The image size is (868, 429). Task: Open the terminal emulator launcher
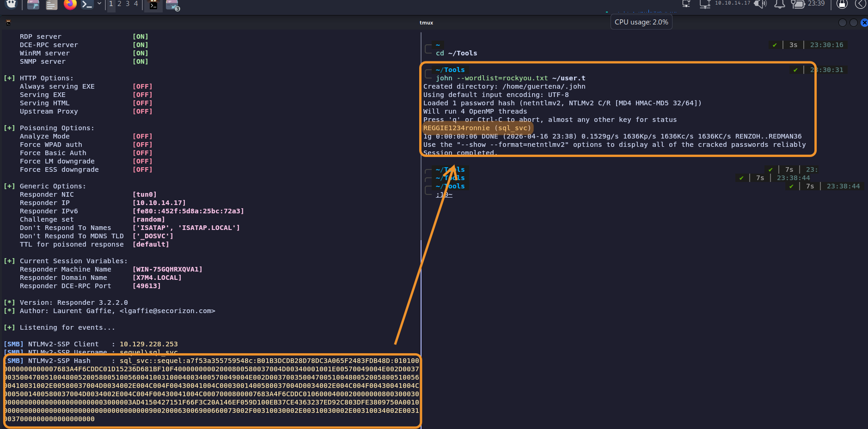[87, 5]
